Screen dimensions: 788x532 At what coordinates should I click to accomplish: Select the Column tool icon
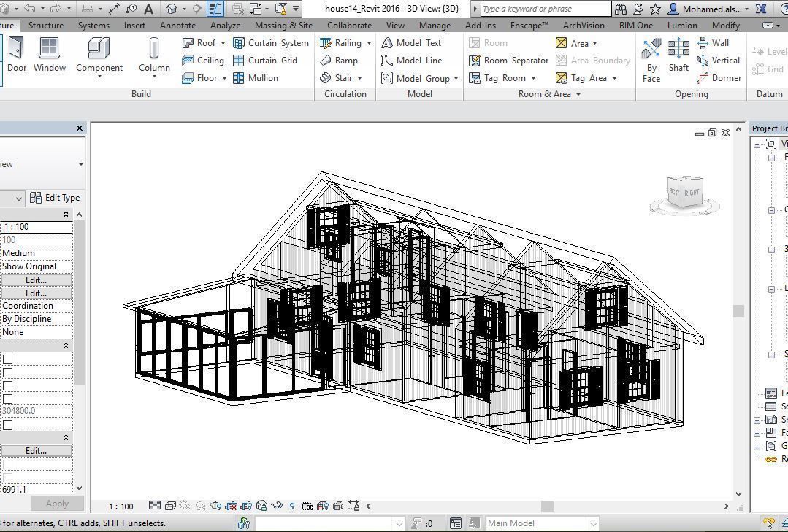154,49
